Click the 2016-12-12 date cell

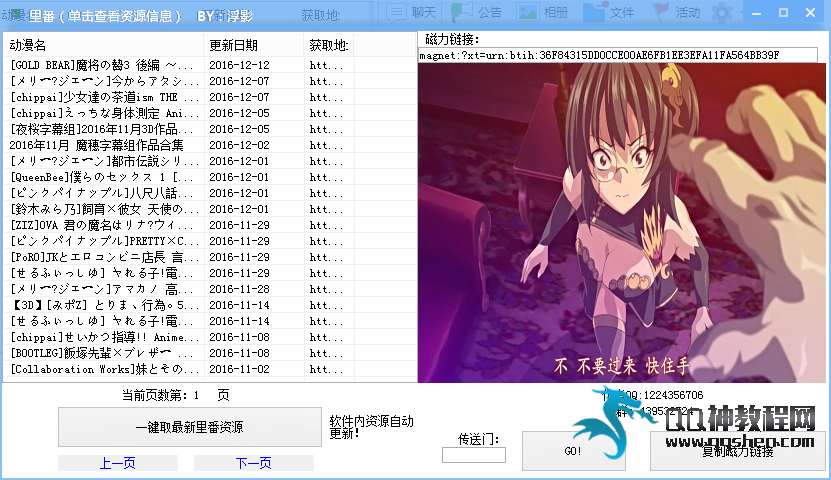tap(240, 65)
